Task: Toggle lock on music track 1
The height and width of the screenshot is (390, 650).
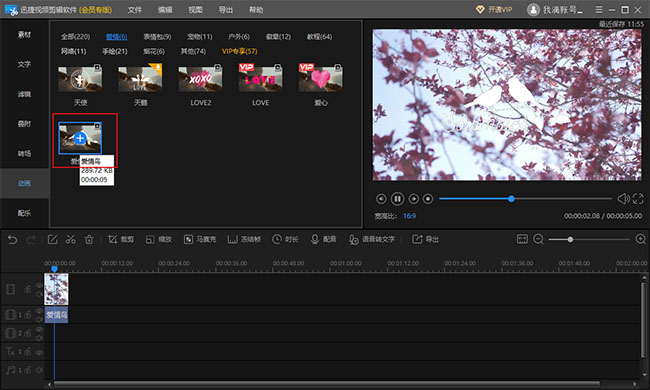Action: pos(28,370)
